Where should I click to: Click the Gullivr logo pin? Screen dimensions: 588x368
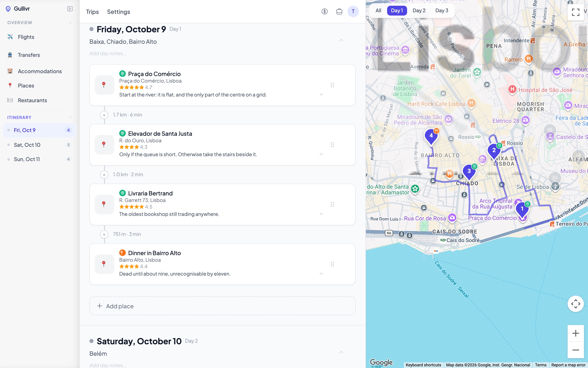point(8,9)
